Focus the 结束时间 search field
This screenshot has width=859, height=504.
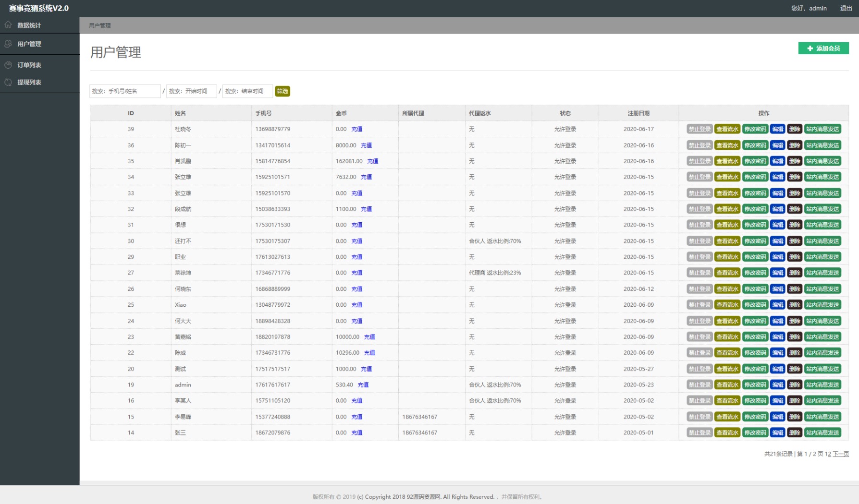pyautogui.click(x=247, y=91)
